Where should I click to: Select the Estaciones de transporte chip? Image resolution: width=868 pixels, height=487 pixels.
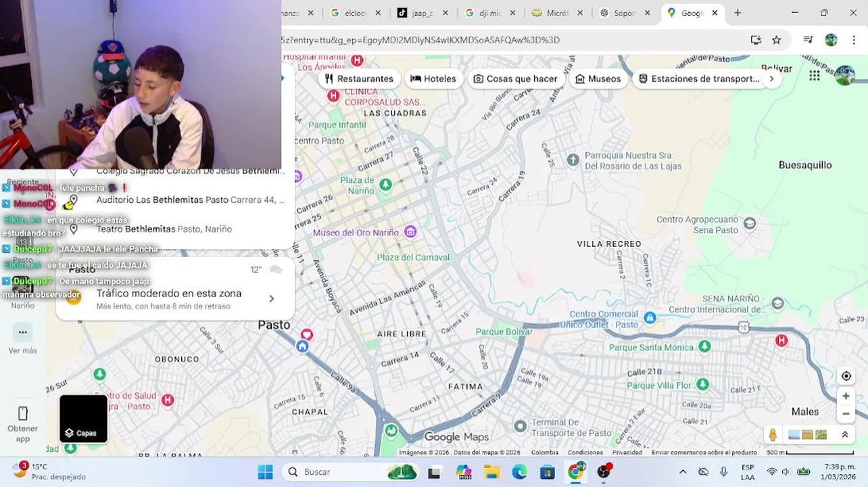[699, 78]
